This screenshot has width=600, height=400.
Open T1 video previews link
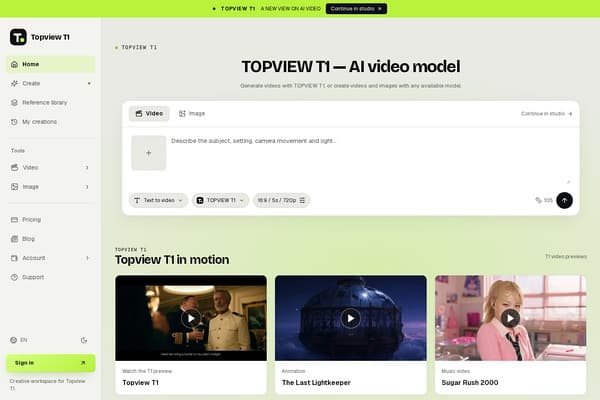pyautogui.click(x=566, y=256)
